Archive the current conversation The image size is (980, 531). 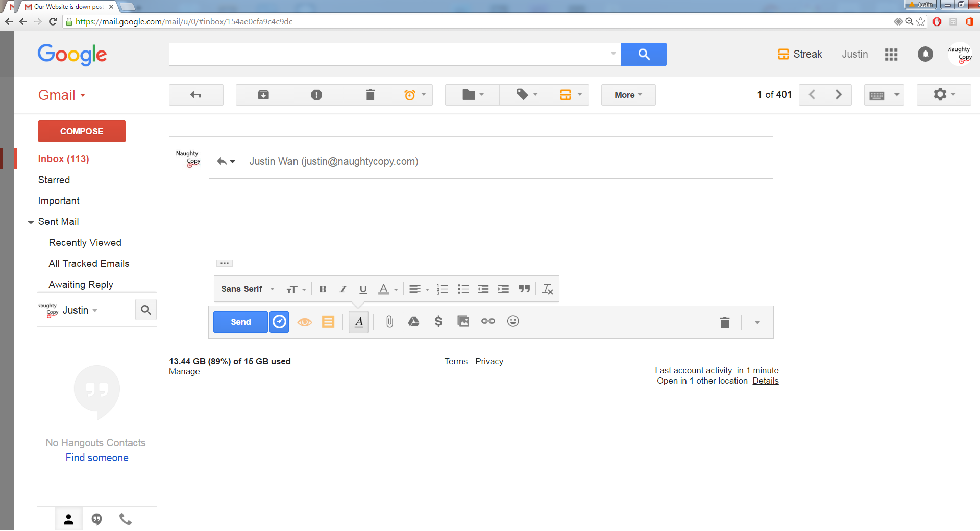click(263, 95)
